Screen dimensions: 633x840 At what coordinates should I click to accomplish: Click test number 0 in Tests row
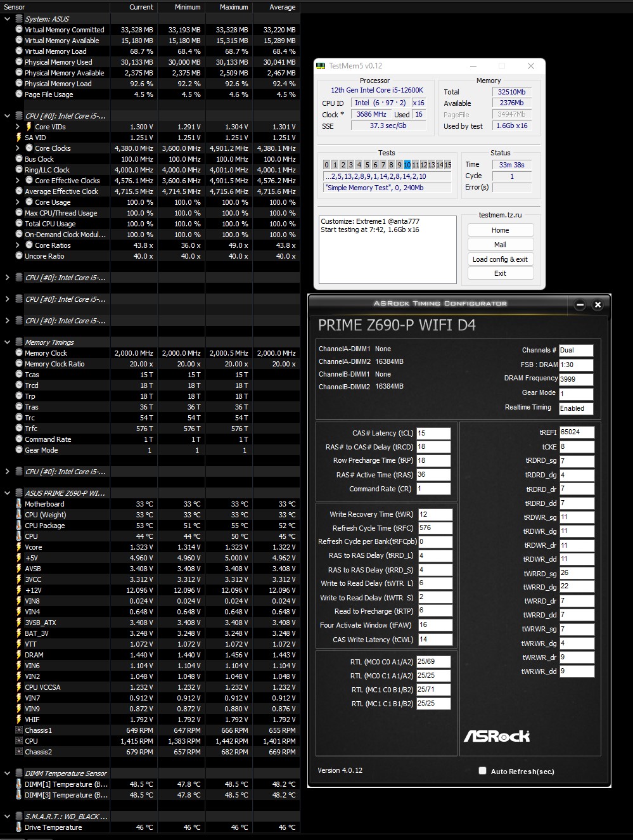click(x=326, y=165)
